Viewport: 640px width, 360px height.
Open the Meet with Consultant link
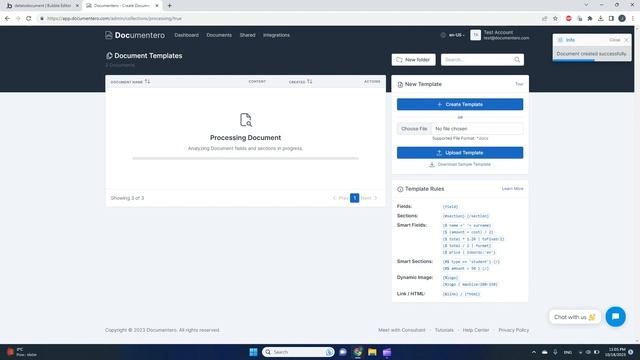coord(402,330)
